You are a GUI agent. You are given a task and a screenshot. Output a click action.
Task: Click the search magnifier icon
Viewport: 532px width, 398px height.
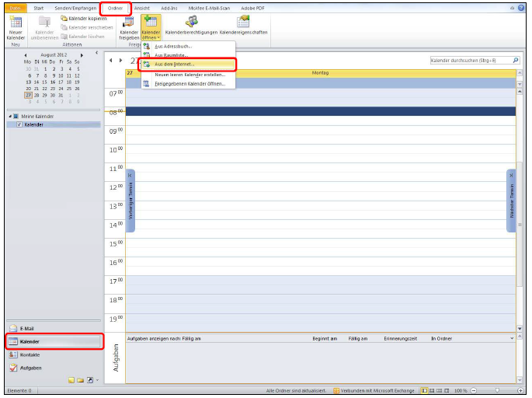click(x=516, y=60)
